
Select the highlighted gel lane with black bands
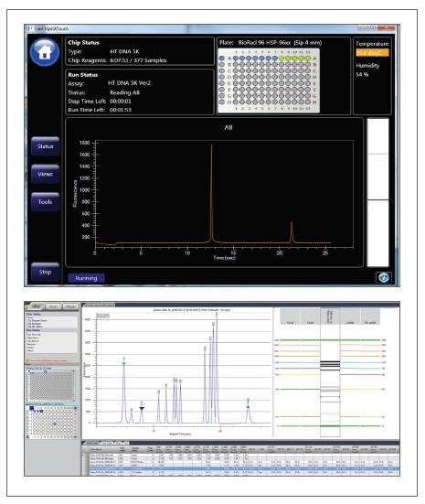point(330,373)
